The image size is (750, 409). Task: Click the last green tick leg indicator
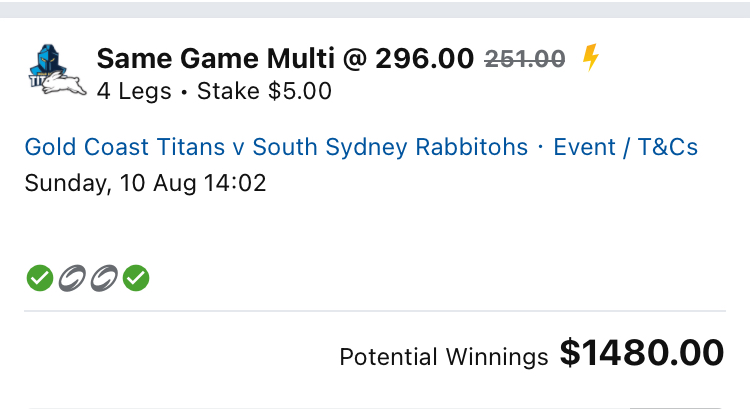136,278
